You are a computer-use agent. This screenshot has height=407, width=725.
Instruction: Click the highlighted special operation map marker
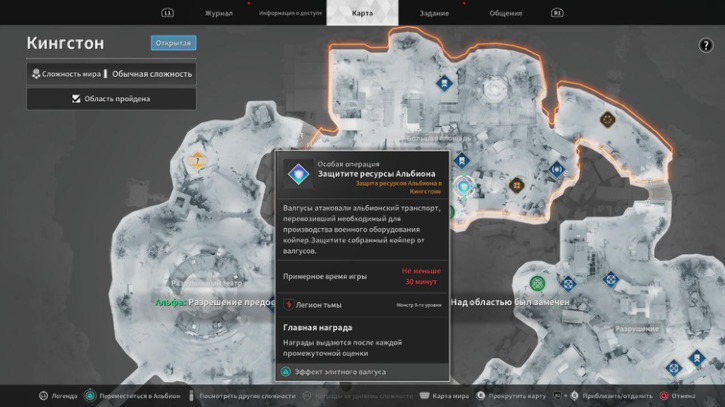click(463, 187)
